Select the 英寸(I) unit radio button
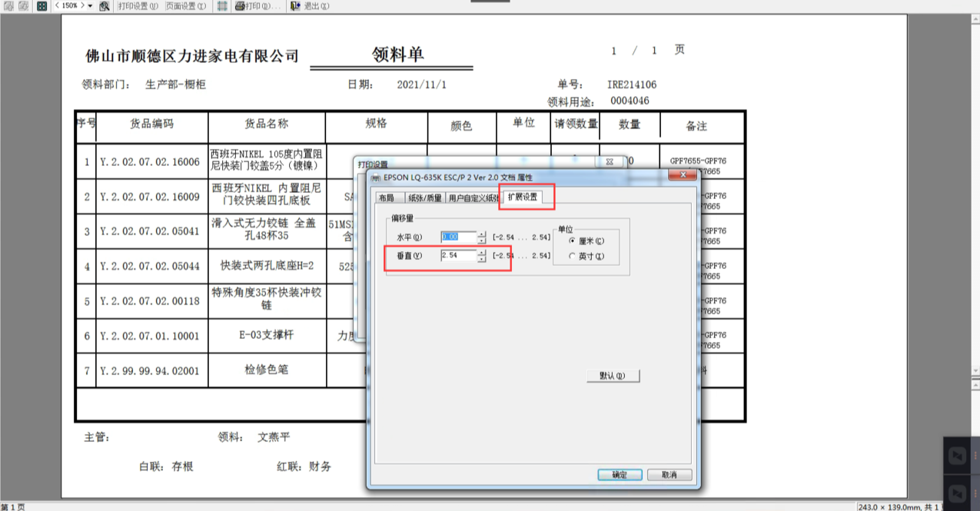Viewport: 980px width, 511px height. point(572,257)
